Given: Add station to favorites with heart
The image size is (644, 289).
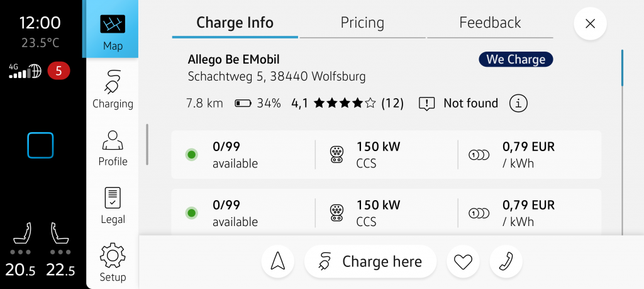Looking at the screenshot, I should 463,262.
